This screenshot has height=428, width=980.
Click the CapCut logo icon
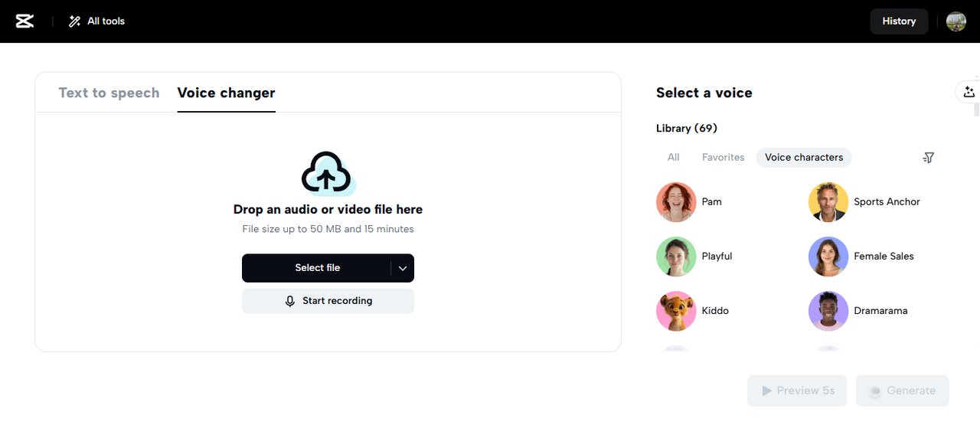tap(24, 21)
